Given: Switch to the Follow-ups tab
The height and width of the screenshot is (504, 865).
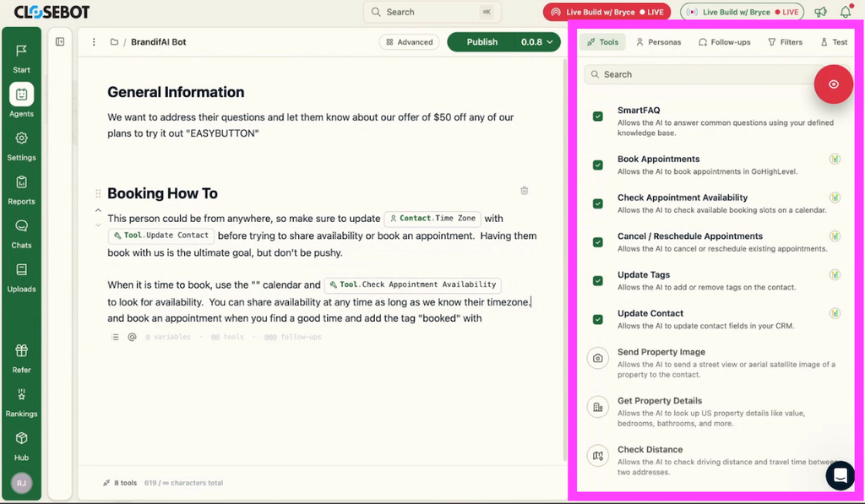Looking at the screenshot, I should [724, 42].
